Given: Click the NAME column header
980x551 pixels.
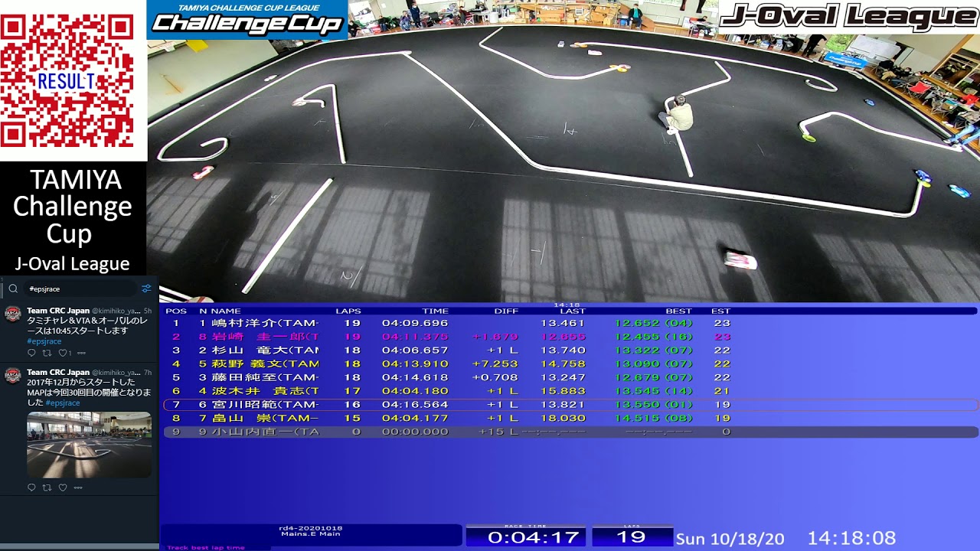Looking at the screenshot, I should pyautogui.click(x=226, y=311).
